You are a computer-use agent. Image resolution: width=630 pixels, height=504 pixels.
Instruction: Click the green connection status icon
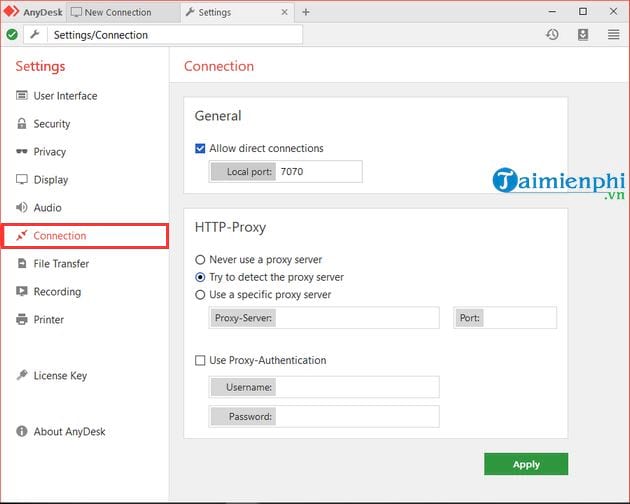click(12, 35)
